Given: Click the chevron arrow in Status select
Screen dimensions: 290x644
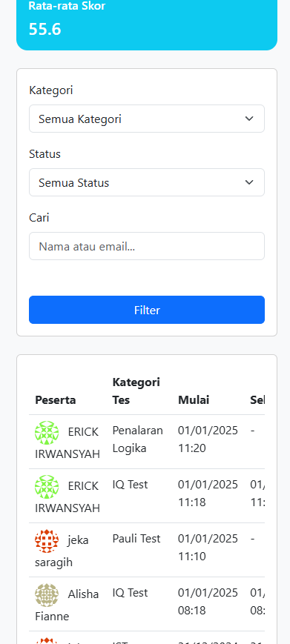Looking at the screenshot, I should pyautogui.click(x=249, y=182).
